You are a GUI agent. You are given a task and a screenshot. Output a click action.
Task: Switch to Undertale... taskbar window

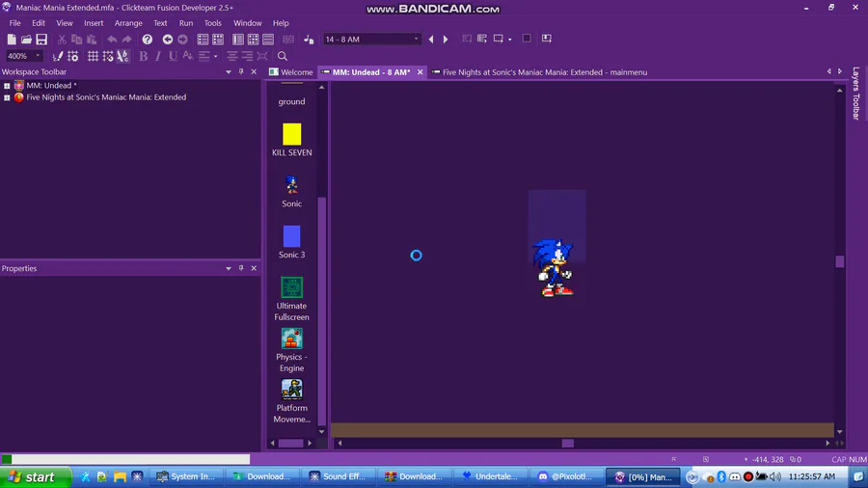[491, 477]
